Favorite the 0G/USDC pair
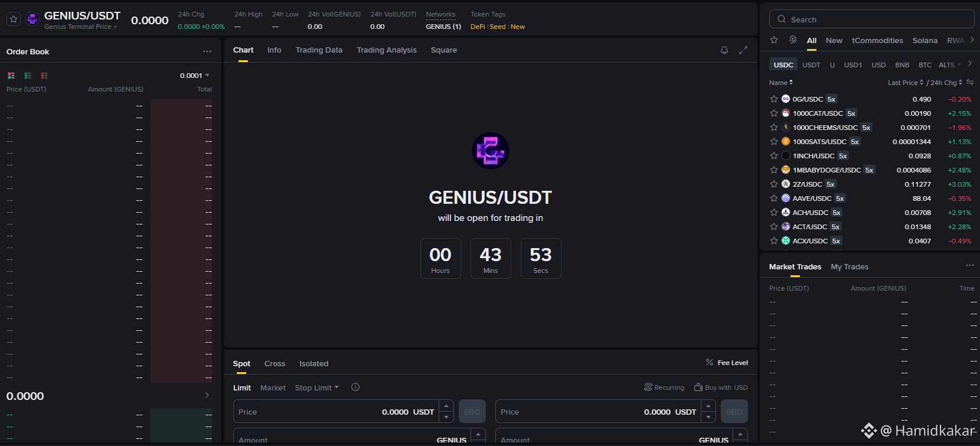 pos(774,99)
